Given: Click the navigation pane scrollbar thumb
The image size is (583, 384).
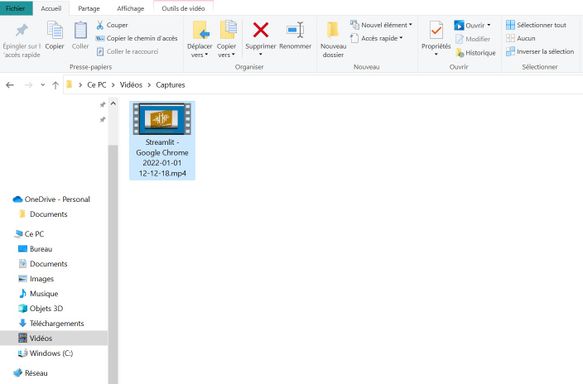Looking at the screenshot, I should (113, 264).
